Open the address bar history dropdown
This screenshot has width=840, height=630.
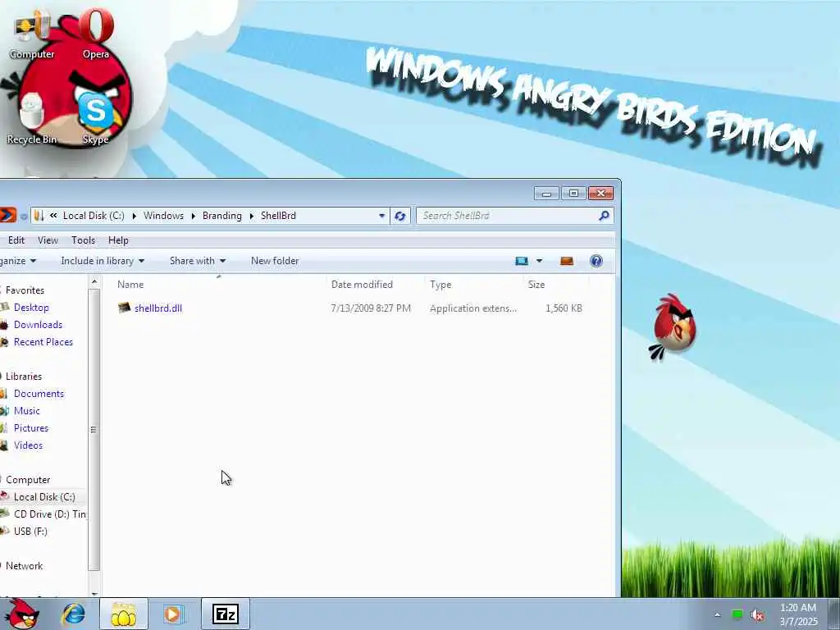pyautogui.click(x=381, y=216)
